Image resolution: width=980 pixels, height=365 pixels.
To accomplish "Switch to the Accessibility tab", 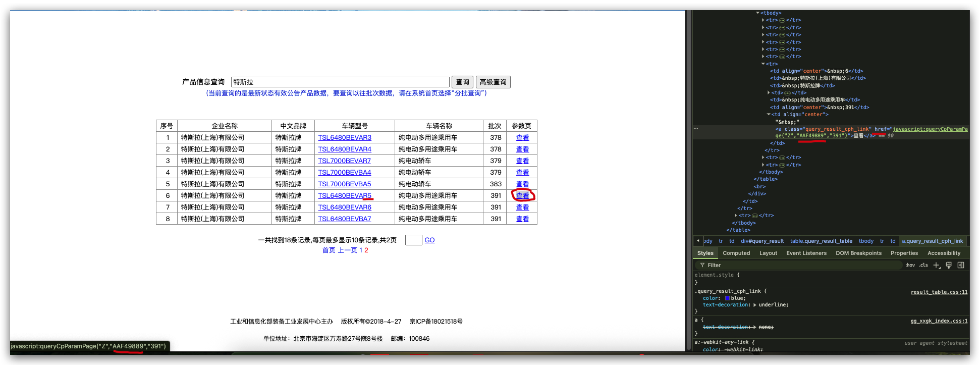I will (944, 253).
